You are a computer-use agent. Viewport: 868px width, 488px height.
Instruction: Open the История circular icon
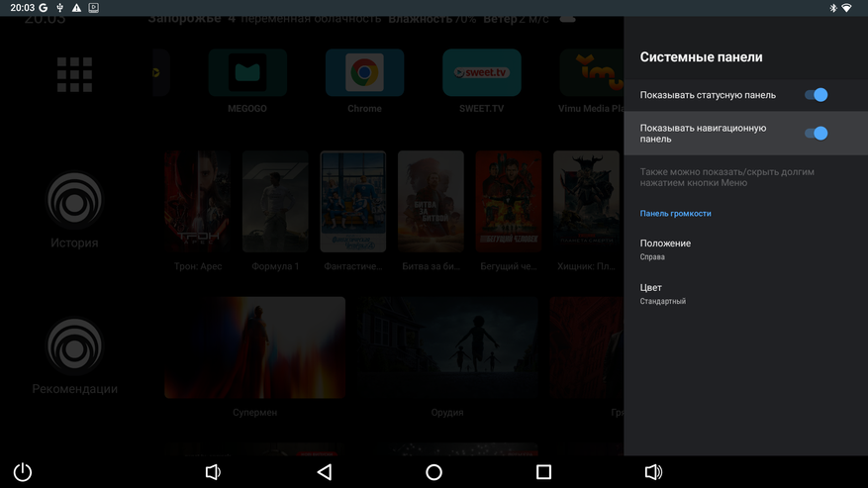click(74, 200)
